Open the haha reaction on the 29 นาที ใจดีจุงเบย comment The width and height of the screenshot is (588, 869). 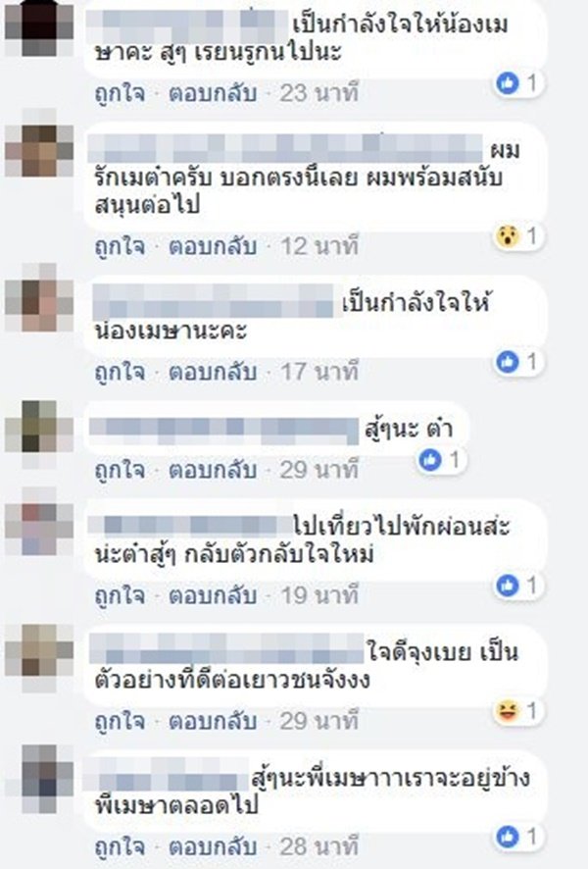[x=508, y=711]
